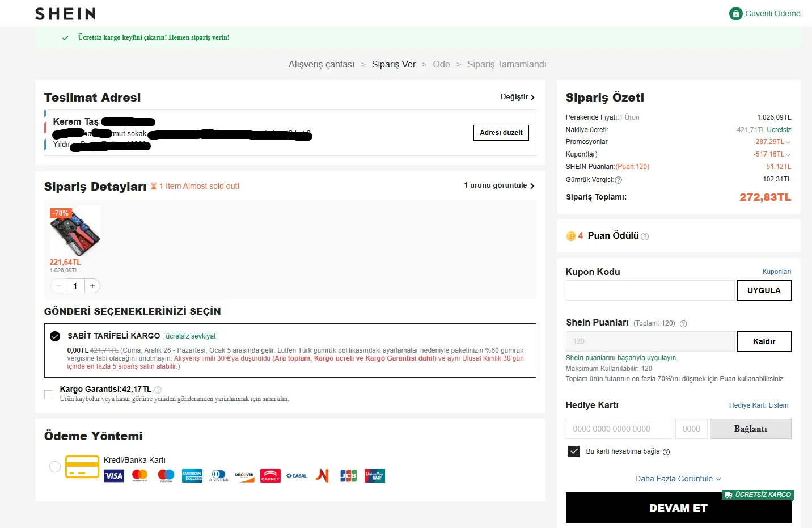Image resolution: width=812 pixels, height=528 pixels.
Task: Click the Naranja card icon
Action: [323, 476]
